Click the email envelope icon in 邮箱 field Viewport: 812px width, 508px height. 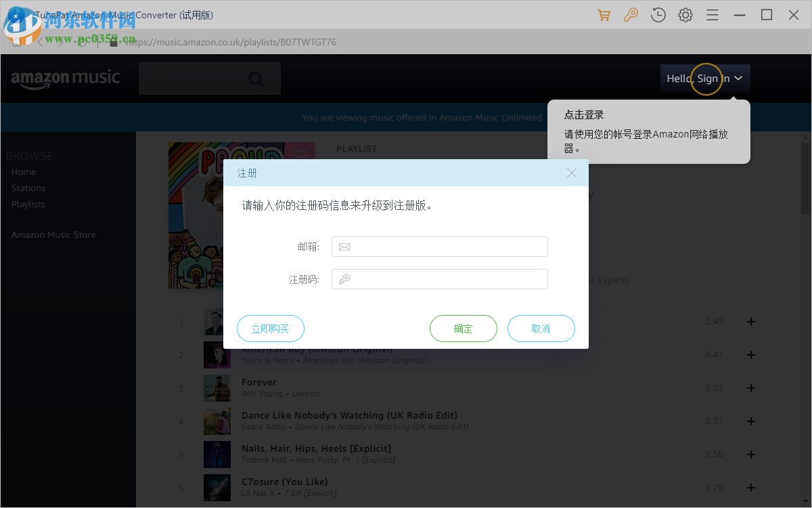tap(344, 247)
